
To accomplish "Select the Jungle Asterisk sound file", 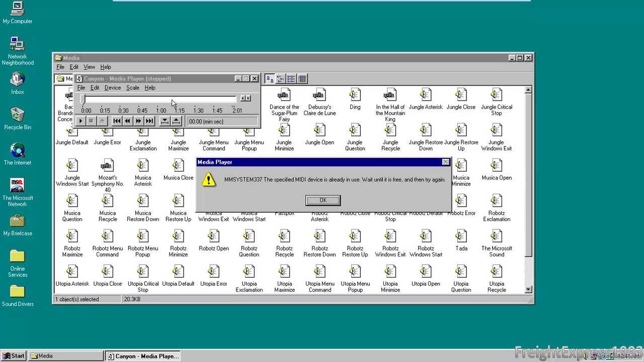I will [426, 99].
